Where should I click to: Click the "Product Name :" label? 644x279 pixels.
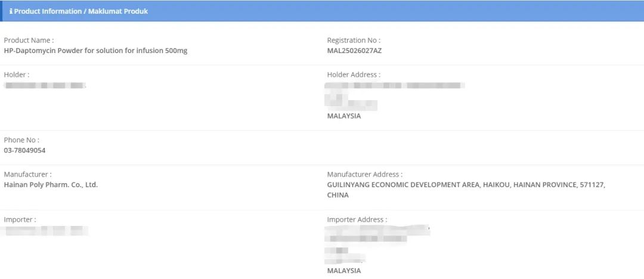point(29,41)
